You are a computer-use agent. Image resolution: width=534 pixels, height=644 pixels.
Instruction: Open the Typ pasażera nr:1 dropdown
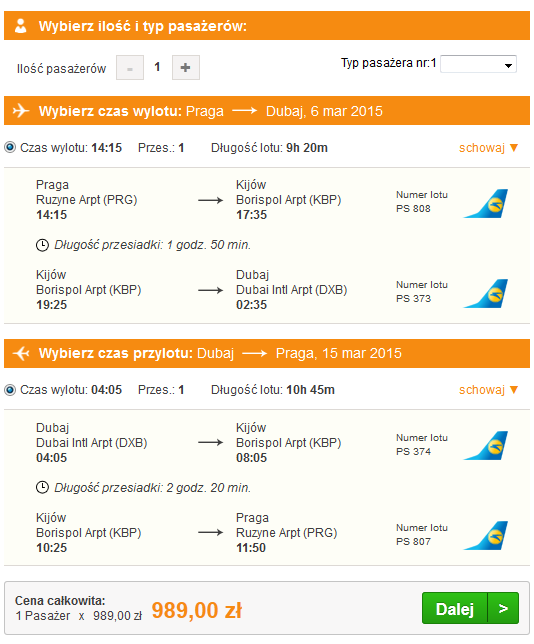click(478, 64)
